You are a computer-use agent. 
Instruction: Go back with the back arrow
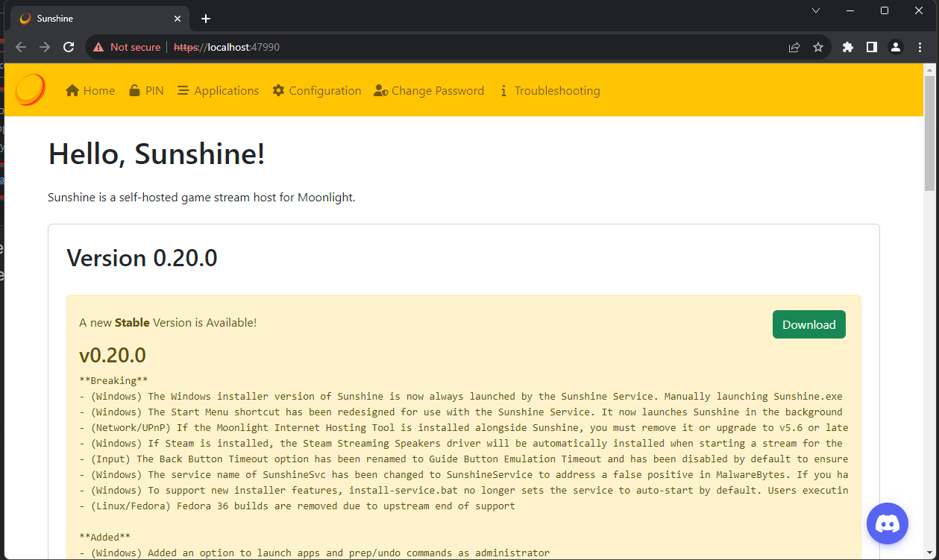(x=21, y=47)
